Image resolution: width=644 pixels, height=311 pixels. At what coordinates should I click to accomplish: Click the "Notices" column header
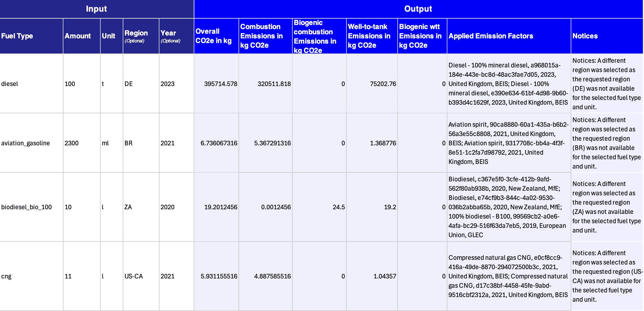point(585,36)
